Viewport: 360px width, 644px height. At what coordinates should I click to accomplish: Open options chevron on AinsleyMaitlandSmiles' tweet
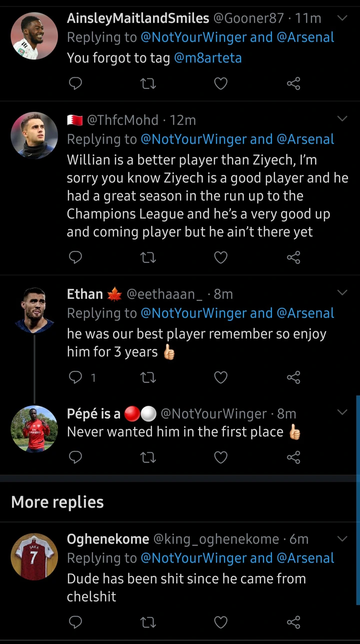(342, 18)
